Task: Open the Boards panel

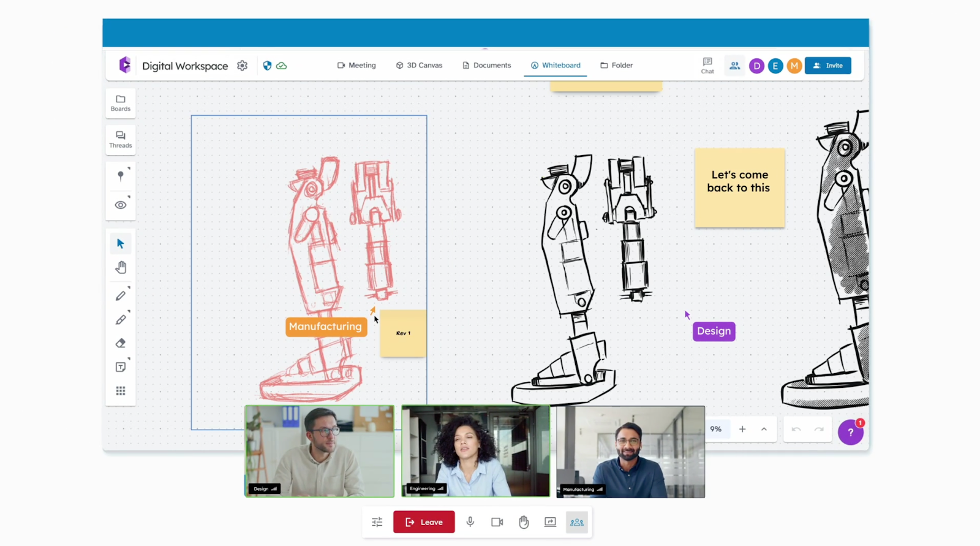Action: point(121,103)
